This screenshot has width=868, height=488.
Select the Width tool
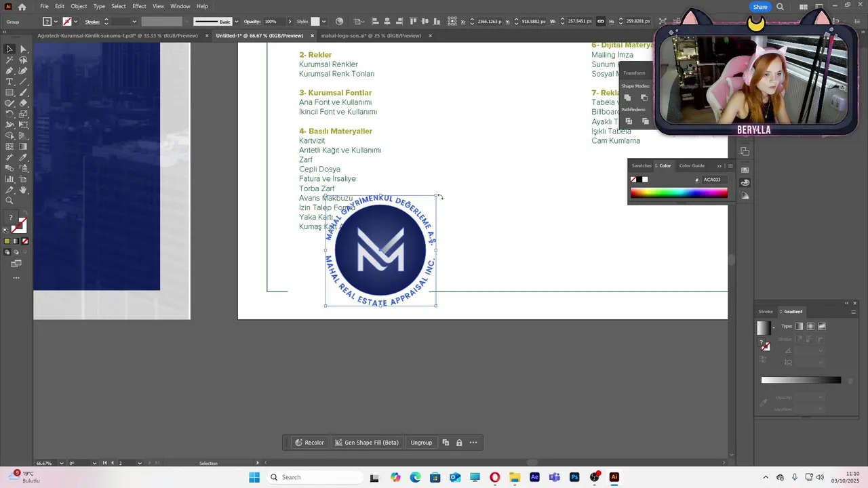tap(9, 125)
